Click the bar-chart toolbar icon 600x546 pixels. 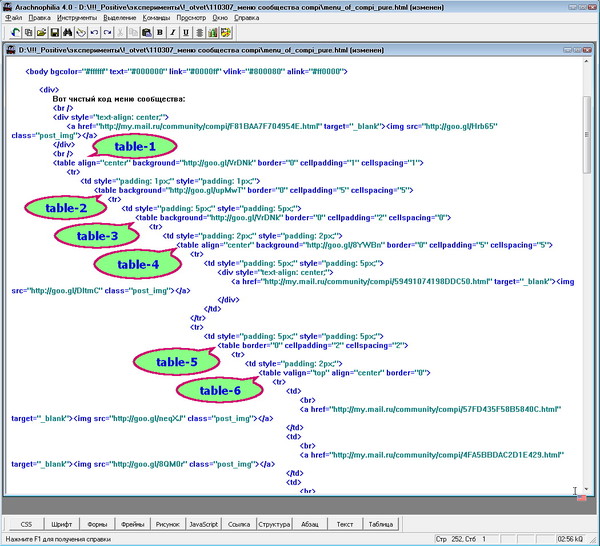[x=212, y=33]
